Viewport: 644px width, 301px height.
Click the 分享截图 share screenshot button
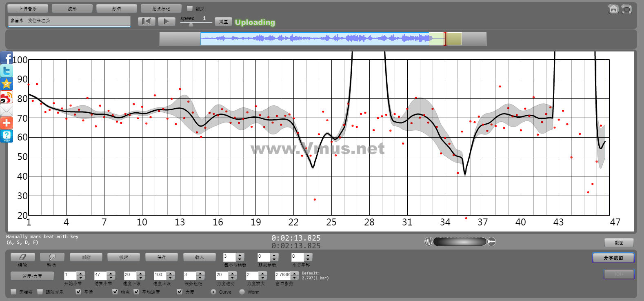(x=613, y=258)
